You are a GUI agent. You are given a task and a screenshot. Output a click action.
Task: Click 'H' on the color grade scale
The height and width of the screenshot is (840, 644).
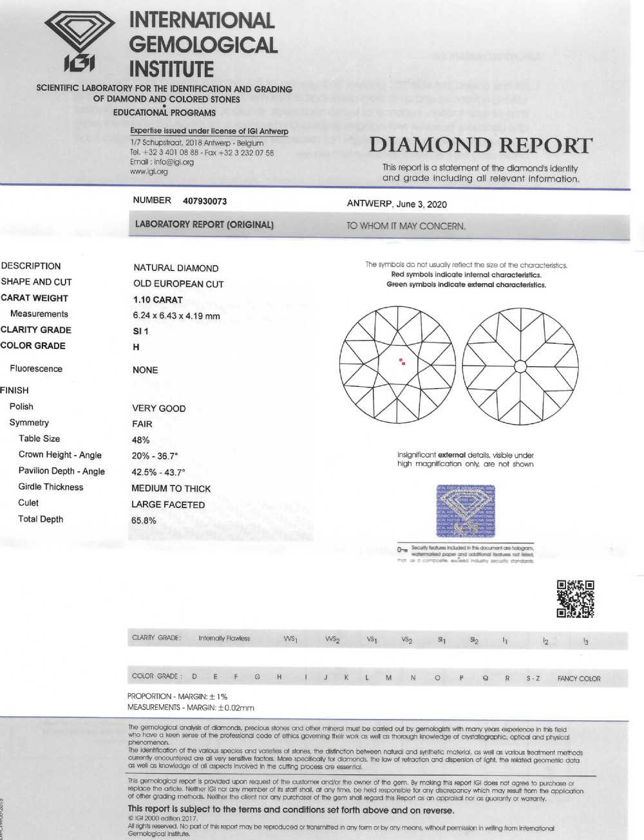(279, 677)
